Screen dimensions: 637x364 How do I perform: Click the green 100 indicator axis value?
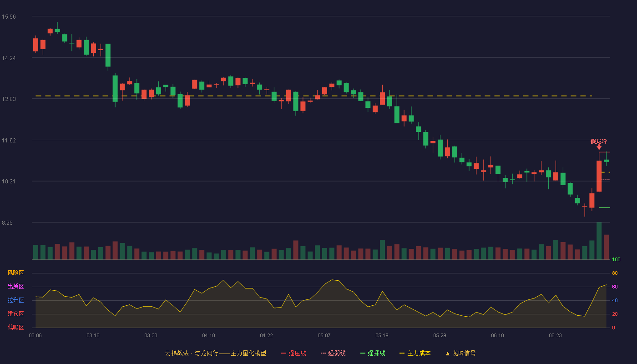[616, 260]
